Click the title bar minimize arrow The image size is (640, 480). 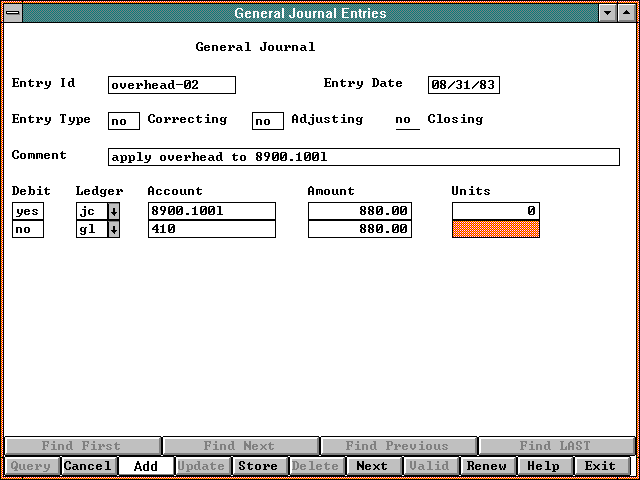[607, 13]
